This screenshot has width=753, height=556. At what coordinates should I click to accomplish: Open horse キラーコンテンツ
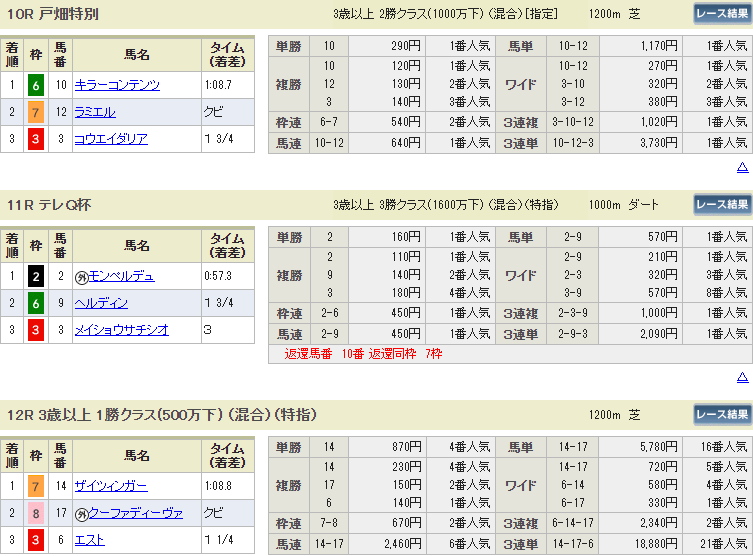(x=117, y=85)
